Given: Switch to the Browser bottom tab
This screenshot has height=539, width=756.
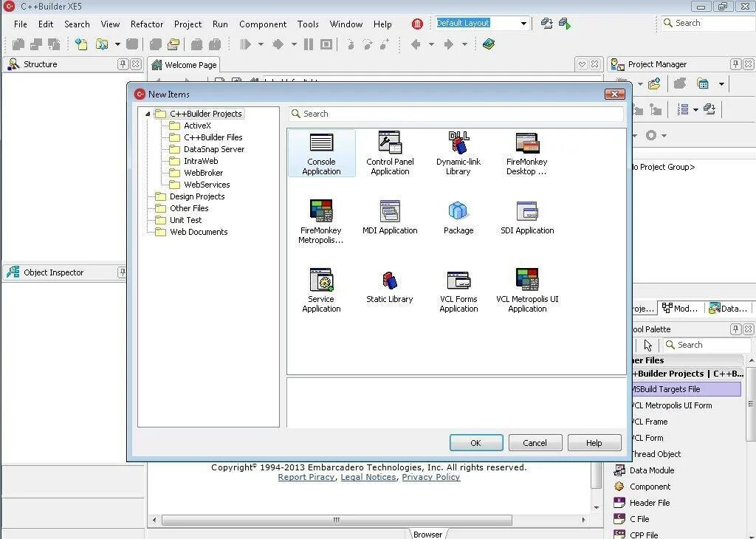Looking at the screenshot, I should 427,534.
